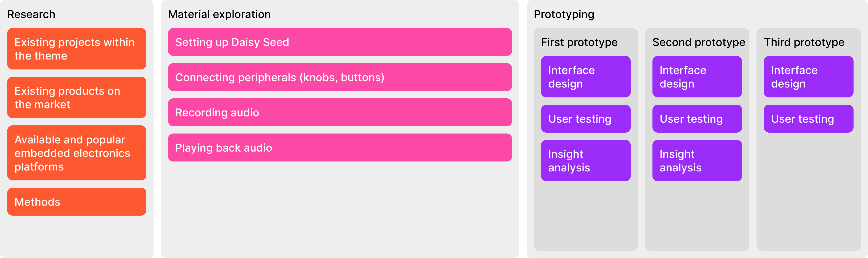Viewport: 868px width, 258px height.
Task: Open Insight analysis in First prototype column
Action: click(x=586, y=161)
